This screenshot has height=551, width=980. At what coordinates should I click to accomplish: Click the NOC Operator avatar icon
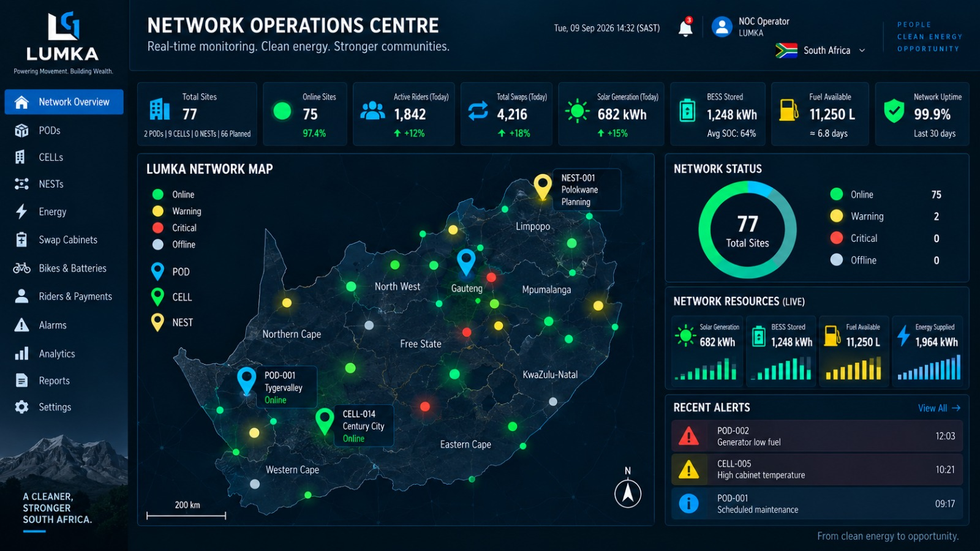[x=722, y=26]
